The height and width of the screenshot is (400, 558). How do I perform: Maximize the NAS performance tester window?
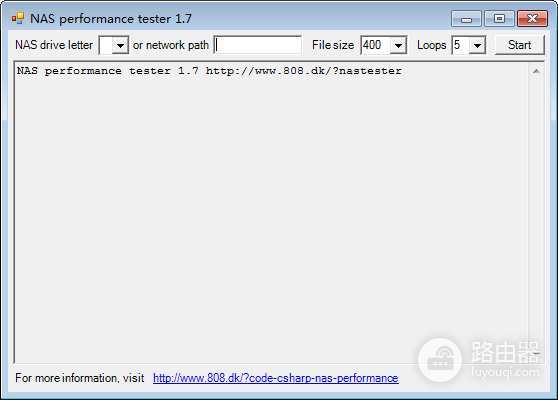(499, 19)
